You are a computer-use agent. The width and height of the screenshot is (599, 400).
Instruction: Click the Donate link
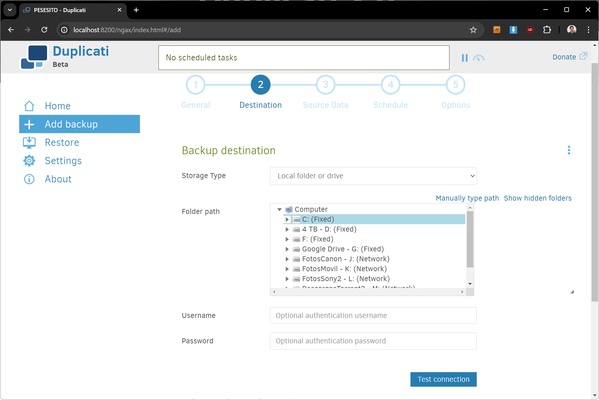click(564, 57)
